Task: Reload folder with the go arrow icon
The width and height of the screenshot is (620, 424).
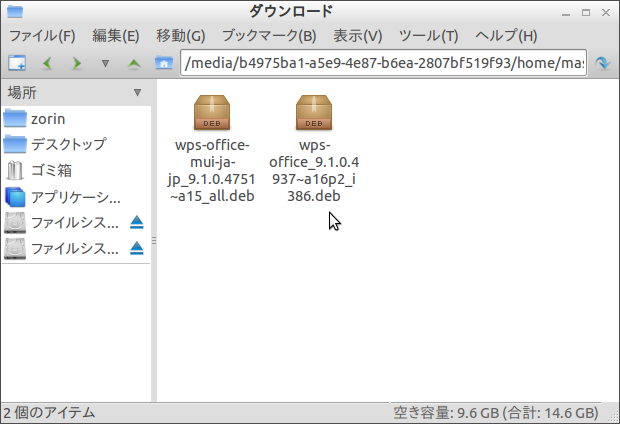Action: [603, 63]
